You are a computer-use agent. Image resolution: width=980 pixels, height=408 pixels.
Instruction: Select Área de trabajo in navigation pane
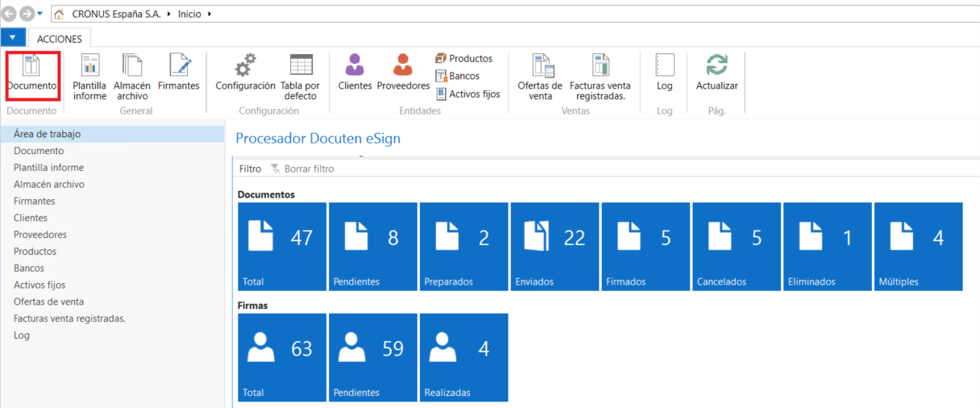pyautogui.click(x=112, y=134)
